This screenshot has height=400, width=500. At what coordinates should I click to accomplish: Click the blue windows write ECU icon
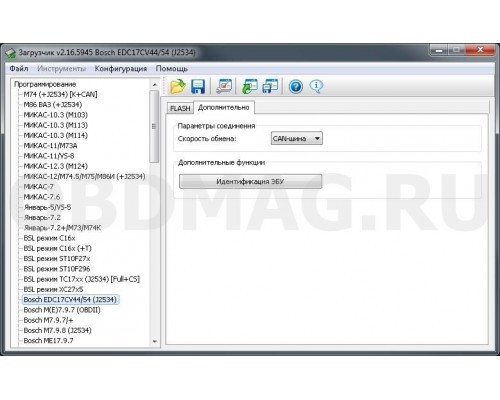pos(270,86)
